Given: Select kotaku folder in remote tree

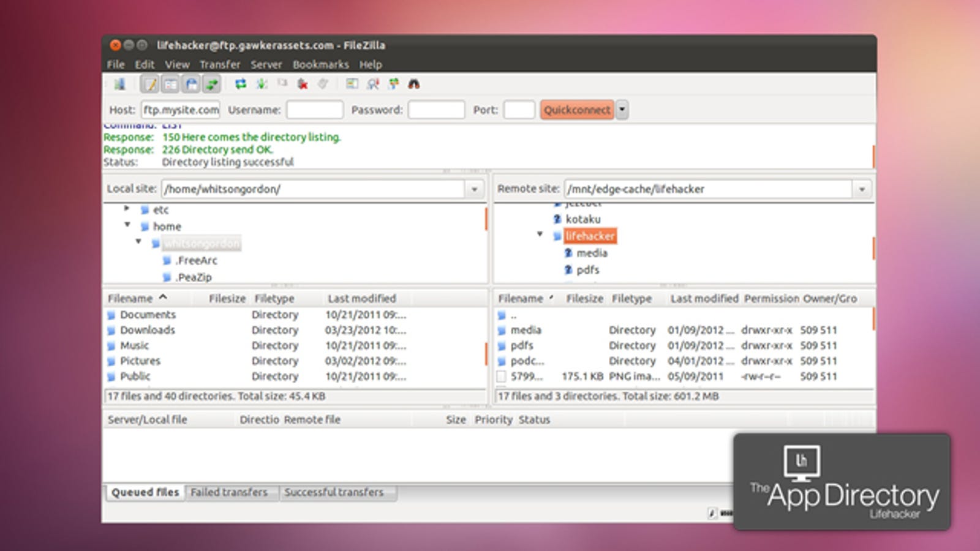Looking at the screenshot, I should (x=582, y=219).
